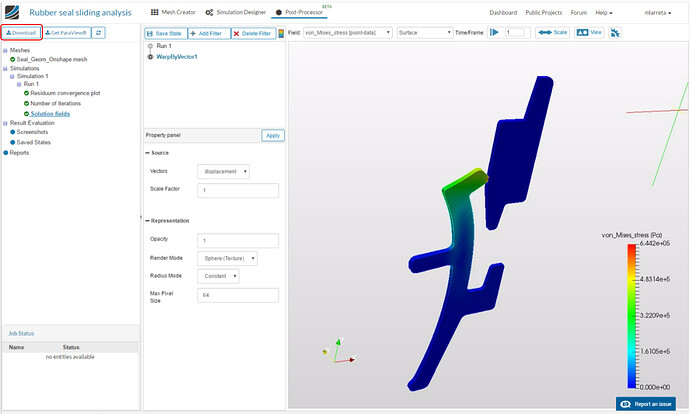Open the Render Mode dropdown
Viewport: 690px width, 414px height.
(x=228, y=258)
